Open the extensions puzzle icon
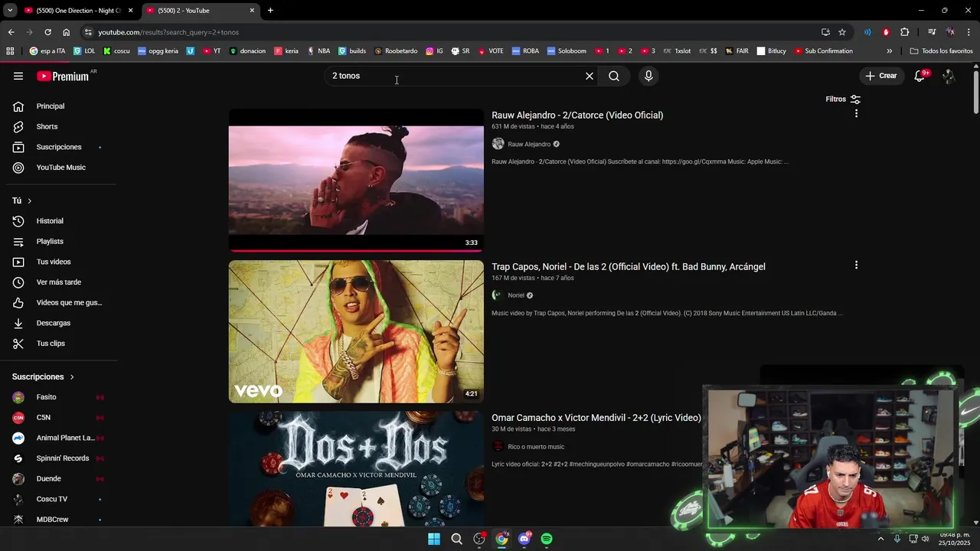The width and height of the screenshot is (980, 551). click(x=904, y=32)
